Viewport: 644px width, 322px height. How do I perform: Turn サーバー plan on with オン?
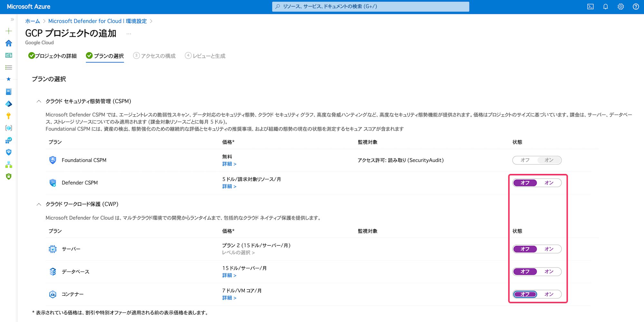pos(549,249)
